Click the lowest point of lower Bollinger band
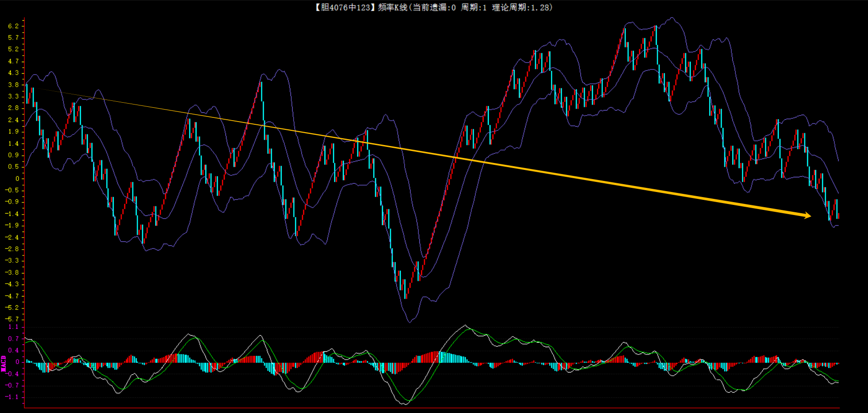 409,322
